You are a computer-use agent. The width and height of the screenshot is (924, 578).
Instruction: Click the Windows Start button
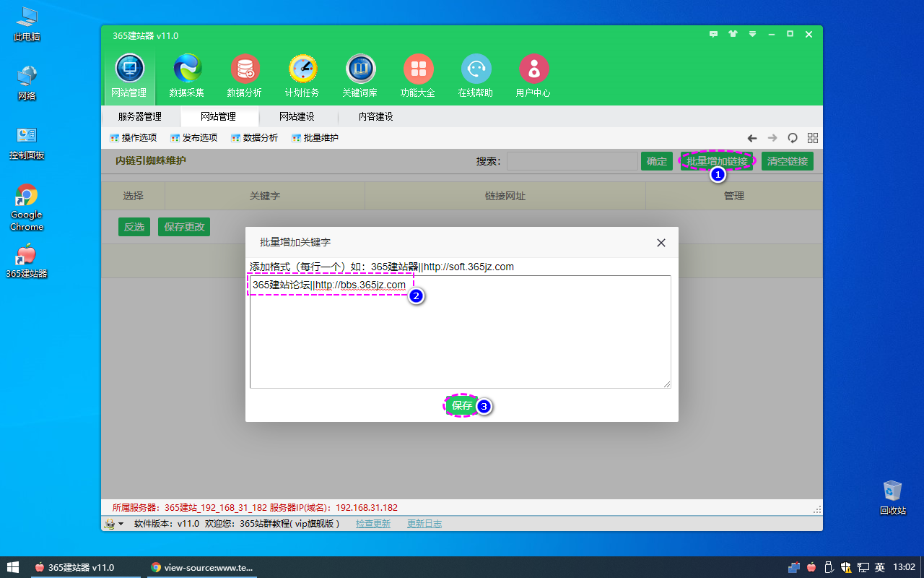click(13, 567)
